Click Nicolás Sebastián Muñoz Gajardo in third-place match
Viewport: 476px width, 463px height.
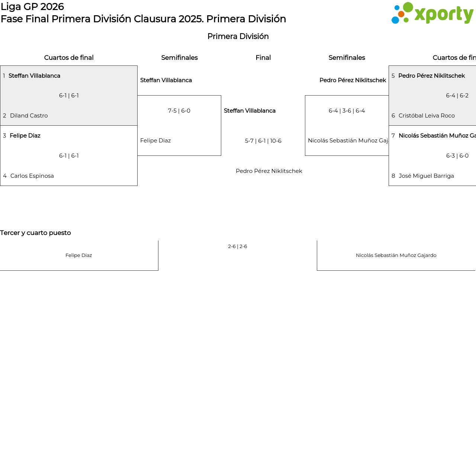point(396,255)
